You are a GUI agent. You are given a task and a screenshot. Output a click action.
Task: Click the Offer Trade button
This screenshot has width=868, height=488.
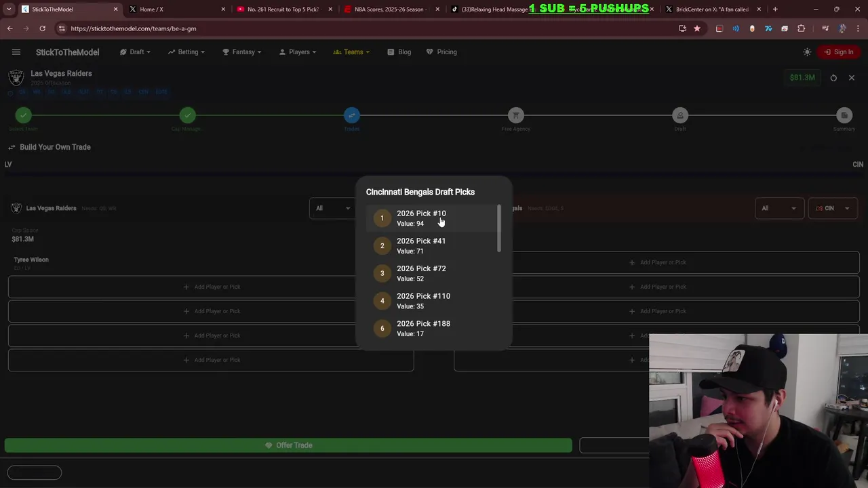point(288,445)
